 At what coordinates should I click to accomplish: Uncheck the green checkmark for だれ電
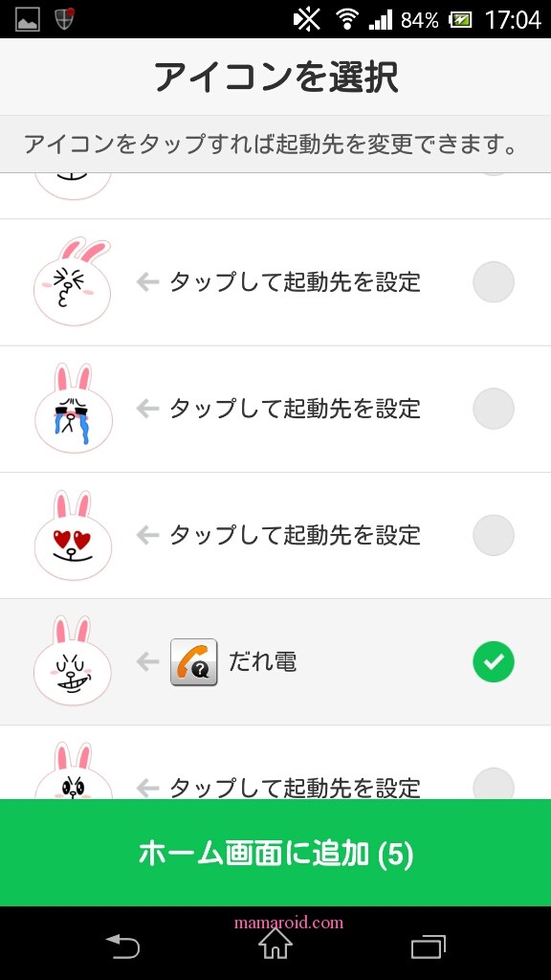coord(494,661)
